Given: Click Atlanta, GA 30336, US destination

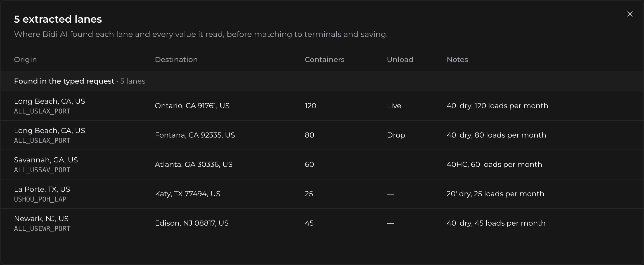Looking at the screenshot, I should pos(193,164).
